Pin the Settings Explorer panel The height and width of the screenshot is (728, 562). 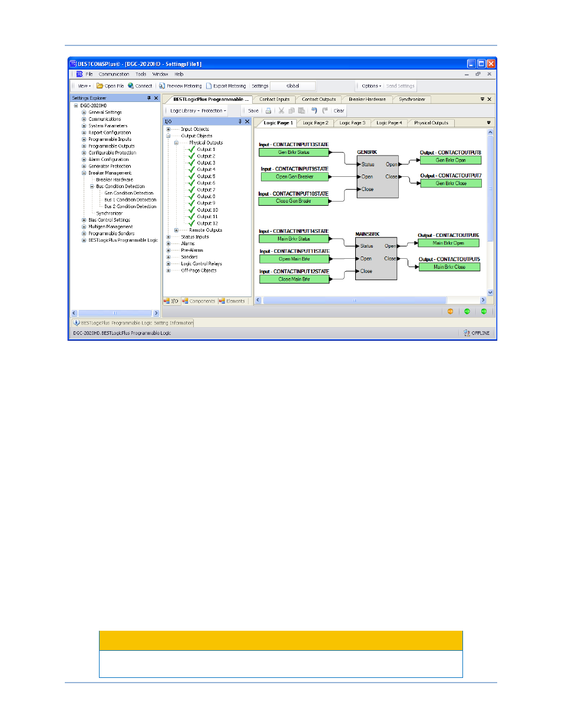click(149, 98)
